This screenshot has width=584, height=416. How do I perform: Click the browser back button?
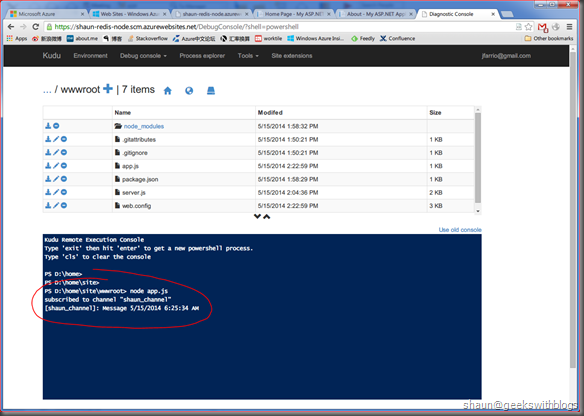click(x=11, y=27)
